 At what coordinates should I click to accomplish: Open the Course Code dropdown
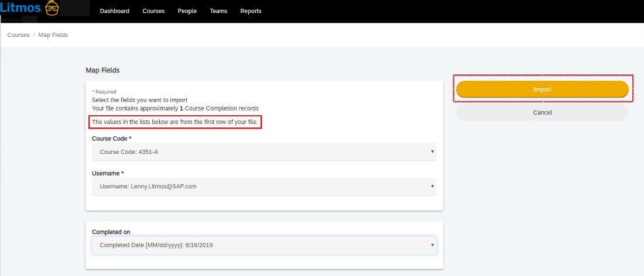coord(264,151)
